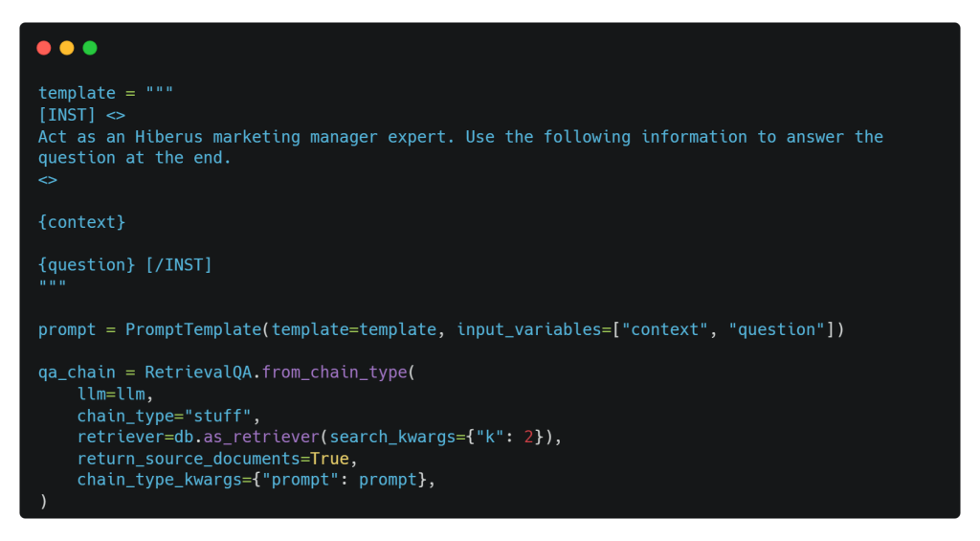The image size is (980, 541).
Task: Click the word Hiberus in prompt text
Action: [168, 137]
